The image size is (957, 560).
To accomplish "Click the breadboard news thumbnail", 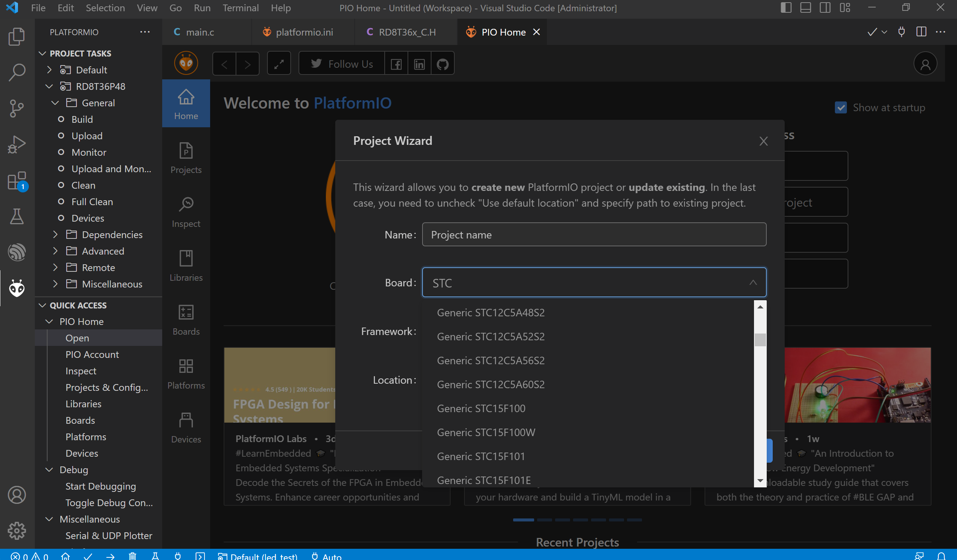I will [x=857, y=385].
